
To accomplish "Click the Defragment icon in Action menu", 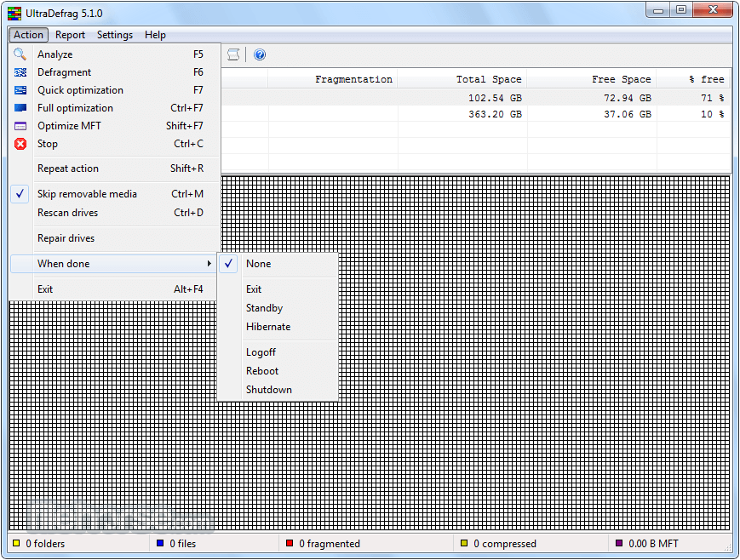I will coord(20,72).
